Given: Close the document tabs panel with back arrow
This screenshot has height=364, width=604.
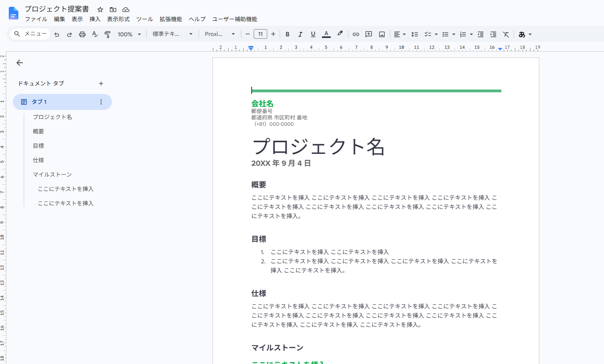Looking at the screenshot, I should 20,63.
